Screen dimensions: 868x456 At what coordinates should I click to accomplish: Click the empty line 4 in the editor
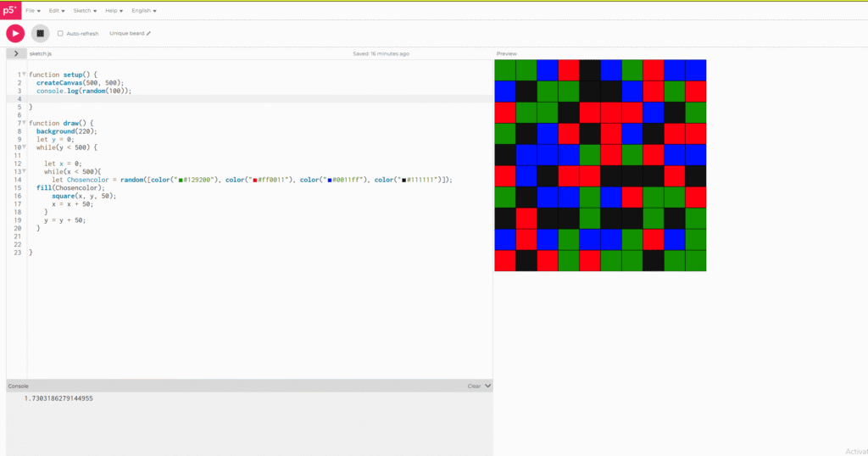tap(170, 99)
